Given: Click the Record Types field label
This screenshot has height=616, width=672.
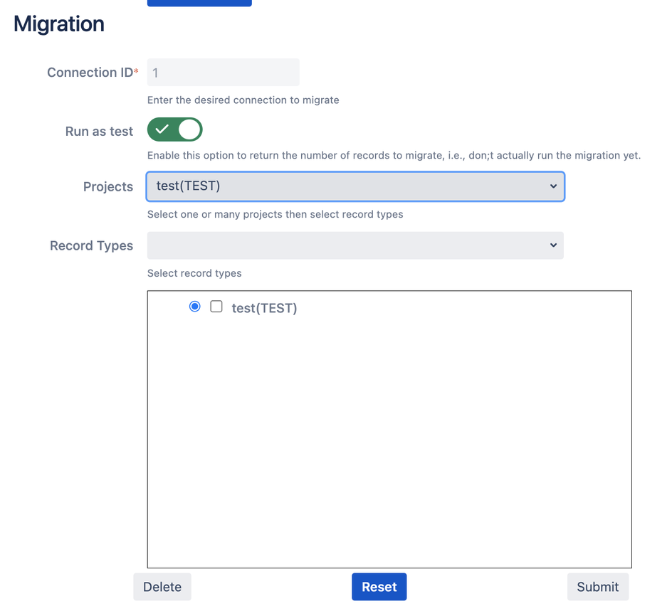Looking at the screenshot, I should [x=91, y=246].
